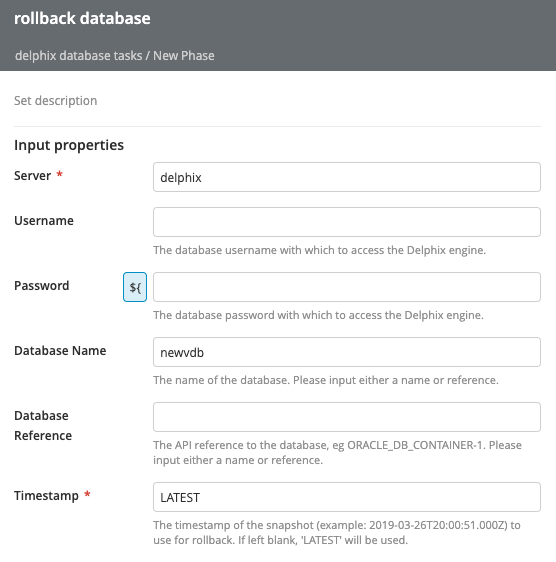Edit the rollback database task title
Screen dimensions: 556x562
[82, 18]
